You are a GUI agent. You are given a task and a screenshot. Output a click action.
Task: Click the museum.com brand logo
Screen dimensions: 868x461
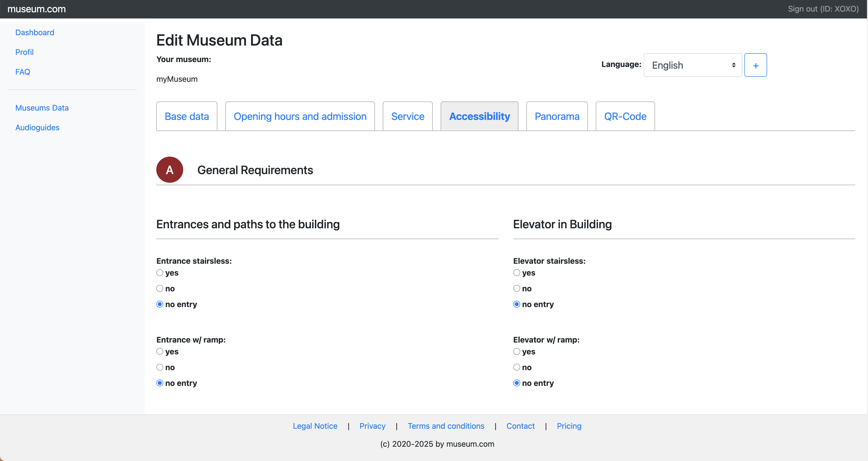click(37, 9)
